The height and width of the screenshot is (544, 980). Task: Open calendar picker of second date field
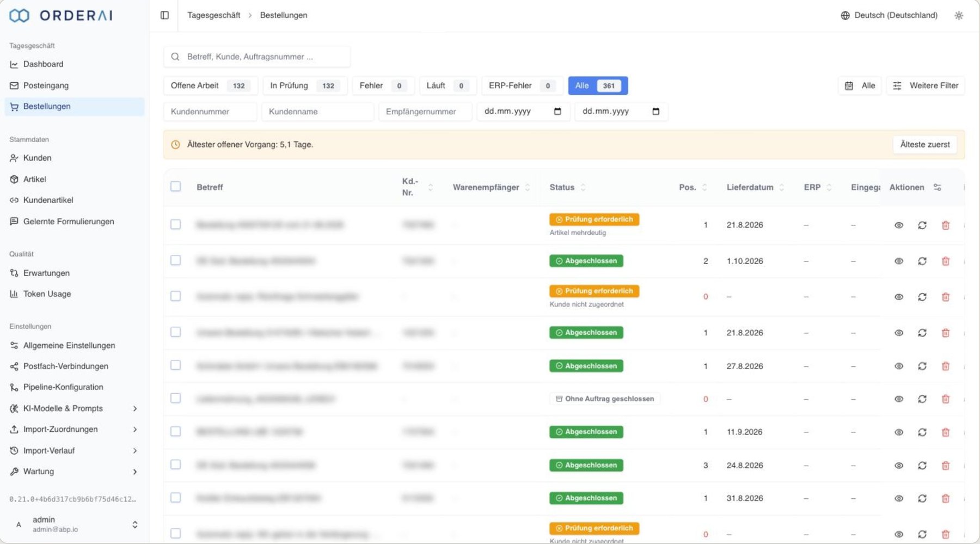(x=656, y=111)
